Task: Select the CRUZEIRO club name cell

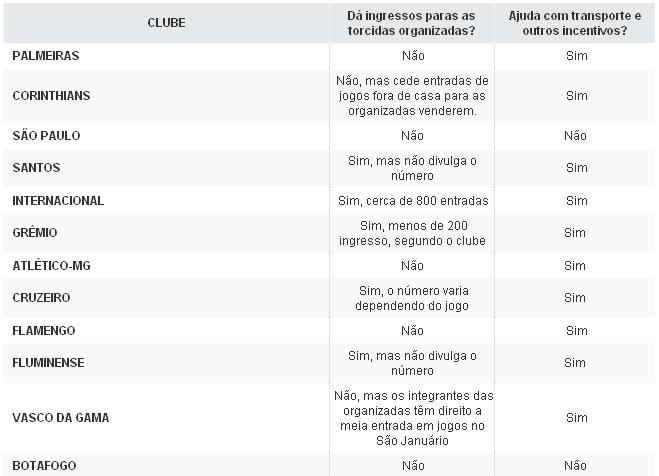Action: coord(41,298)
